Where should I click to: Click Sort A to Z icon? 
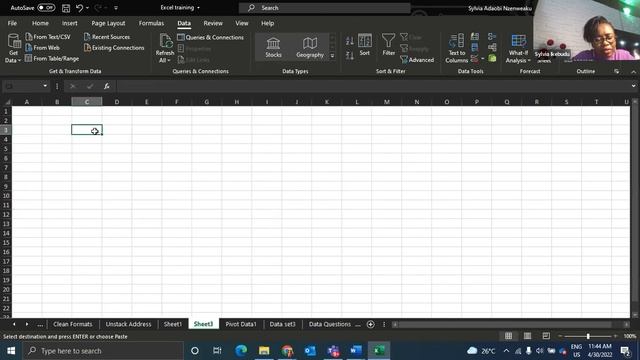coord(350,40)
